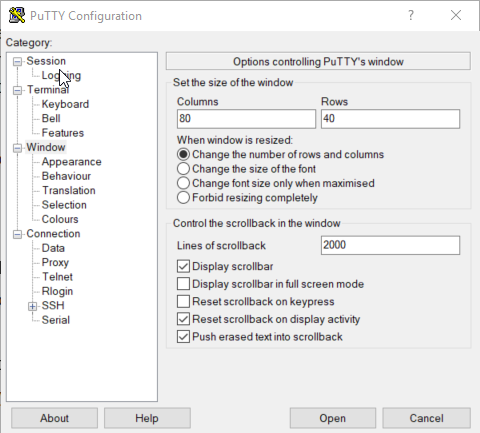Open the Translation settings category

click(69, 191)
